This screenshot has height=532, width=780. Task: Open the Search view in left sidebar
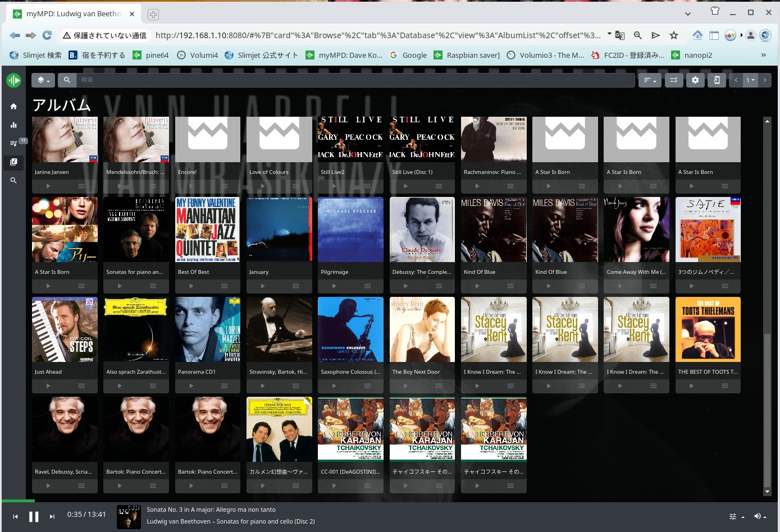pyautogui.click(x=13, y=181)
